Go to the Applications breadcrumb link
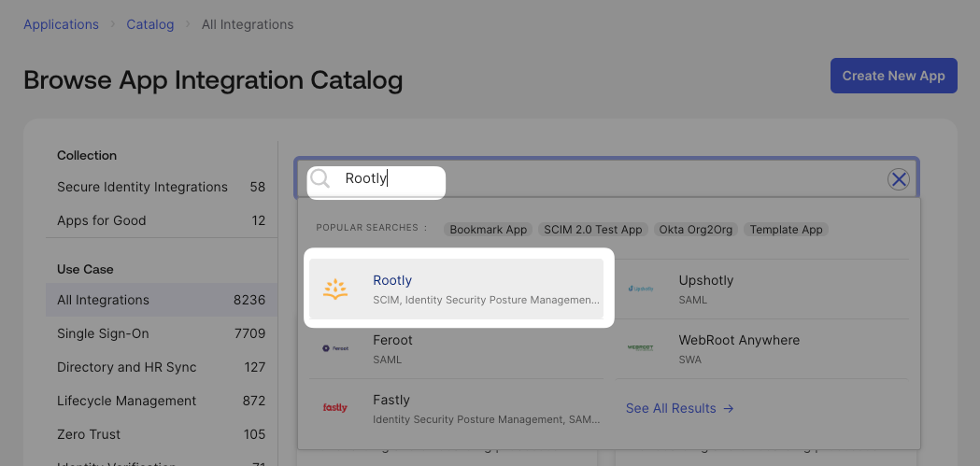980x466 pixels. 62,24
